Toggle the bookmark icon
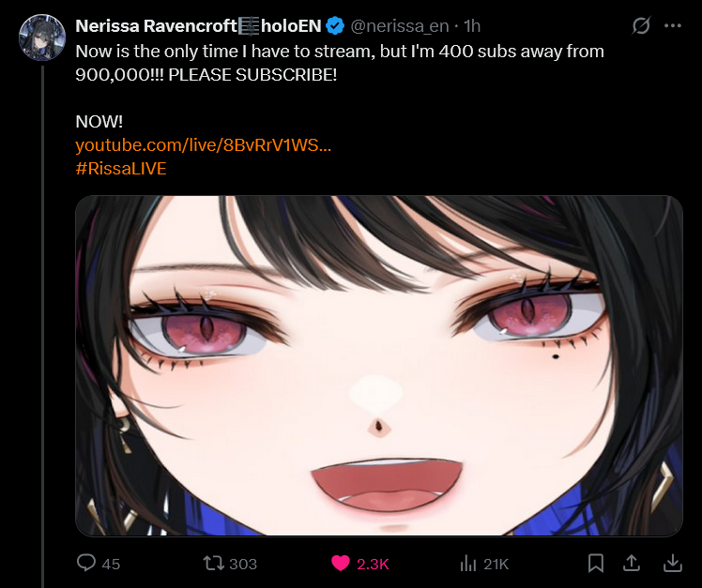The width and height of the screenshot is (702, 588). 595,564
